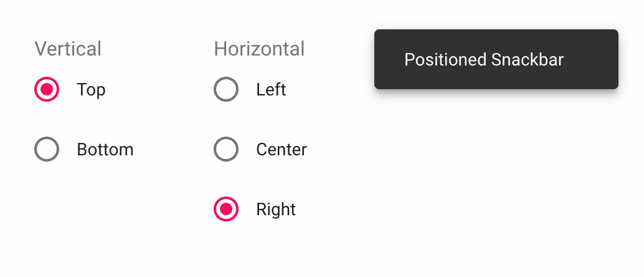This screenshot has width=644, height=277.
Task: Select the Bottom radio button circle
Action: pos(47,150)
